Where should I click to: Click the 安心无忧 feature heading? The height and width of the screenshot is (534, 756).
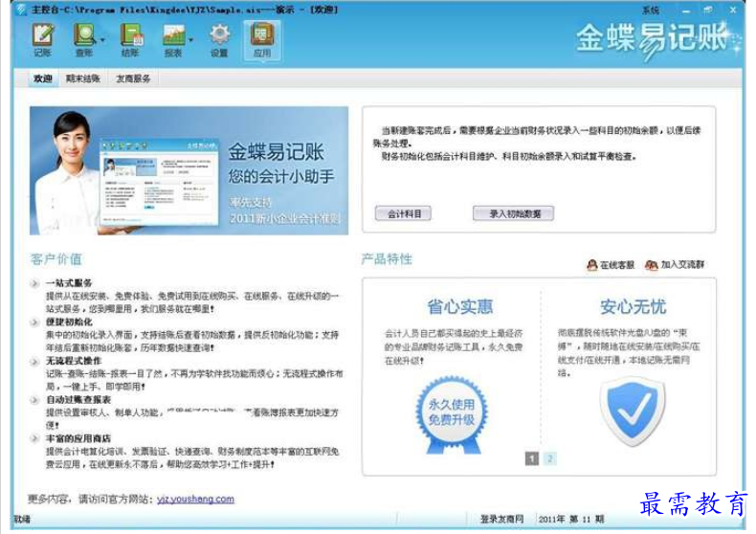(x=633, y=306)
